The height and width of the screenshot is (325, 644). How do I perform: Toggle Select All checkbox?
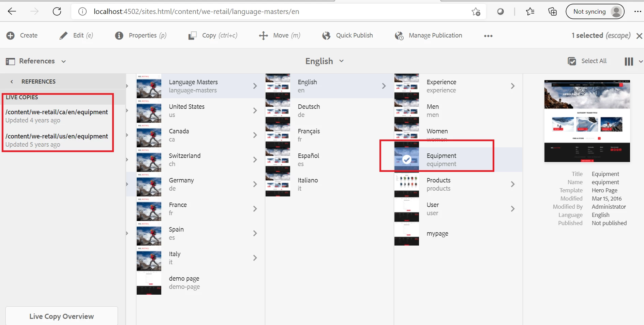(x=572, y=61)
